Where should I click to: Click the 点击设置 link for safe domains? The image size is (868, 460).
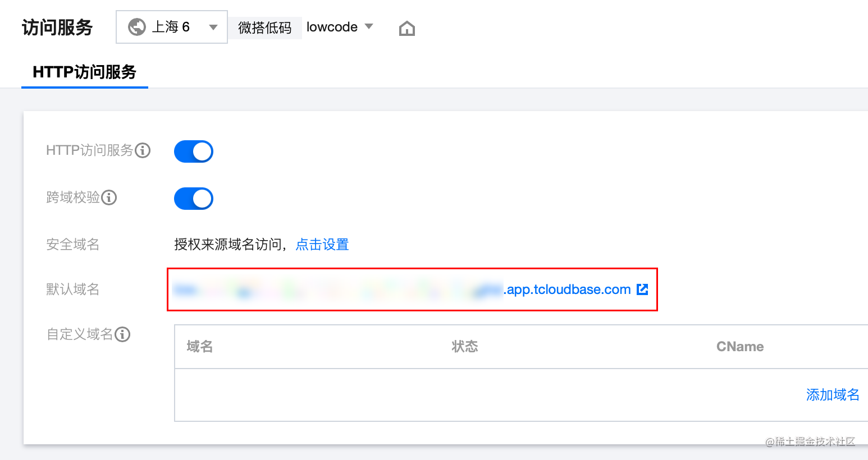pos(322,245)
